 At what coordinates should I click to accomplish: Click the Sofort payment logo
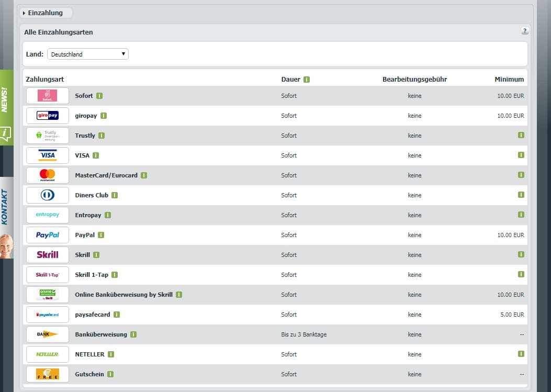(x=48, y=96)
